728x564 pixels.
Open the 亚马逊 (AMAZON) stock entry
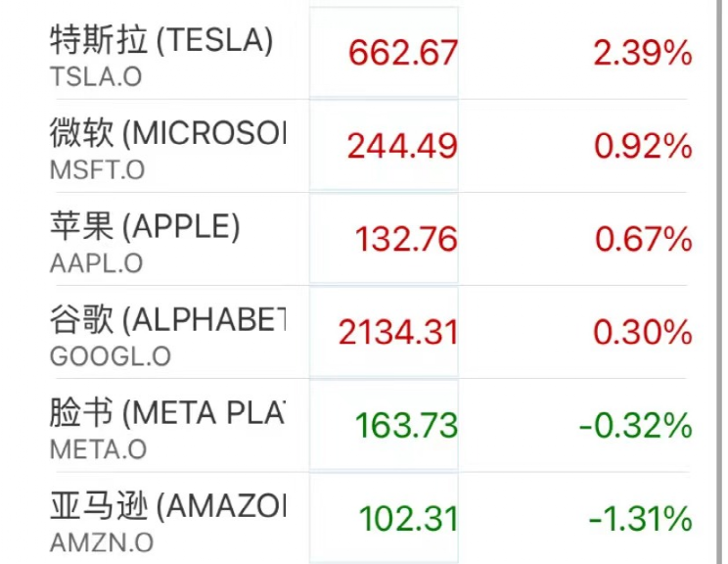(x=167, y=505)
